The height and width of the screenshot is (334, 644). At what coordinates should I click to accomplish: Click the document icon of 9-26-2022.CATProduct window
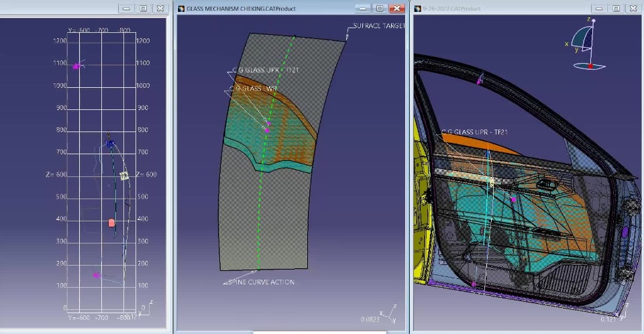point(418,8)
